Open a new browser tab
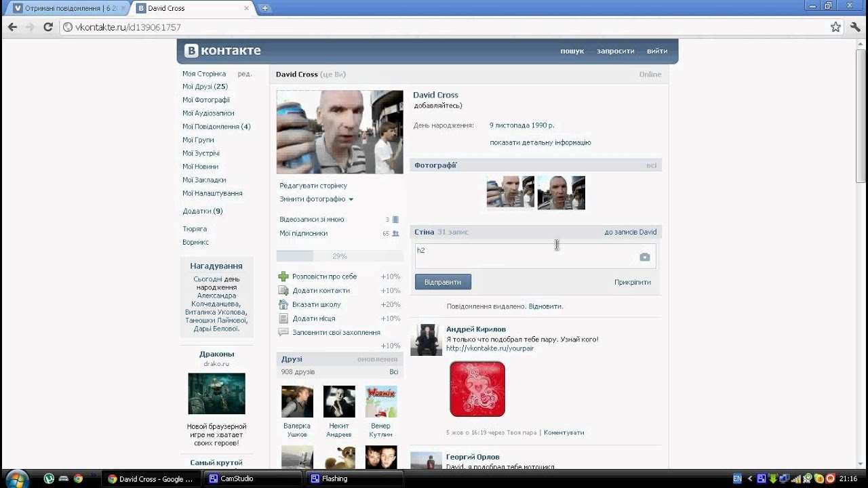 pyautogui.click(x=264, y=8)
